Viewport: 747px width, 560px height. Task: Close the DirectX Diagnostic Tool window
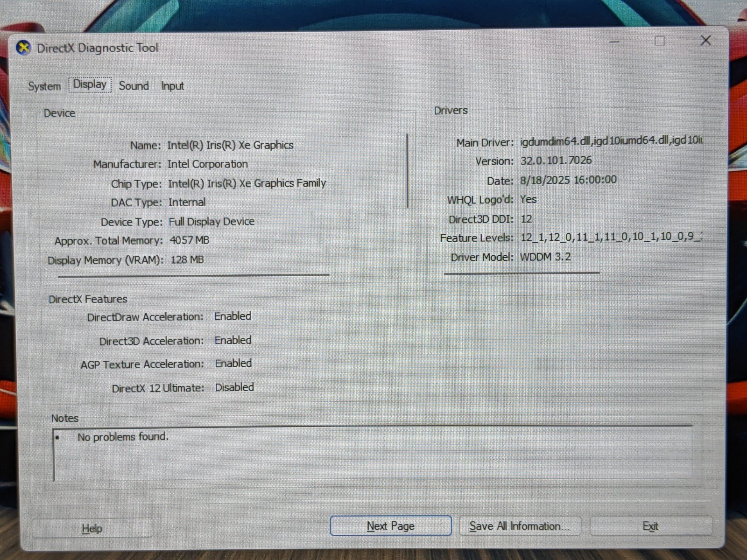coord(705,41)
